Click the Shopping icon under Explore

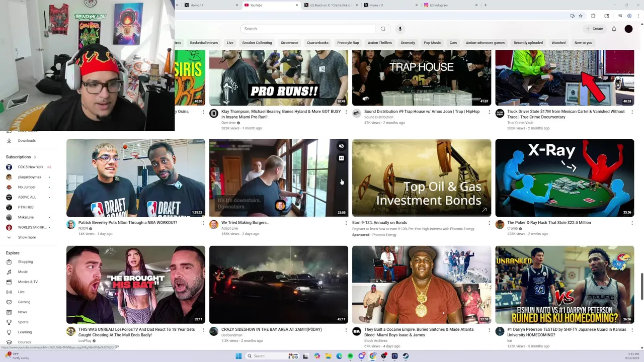(9, 261)
